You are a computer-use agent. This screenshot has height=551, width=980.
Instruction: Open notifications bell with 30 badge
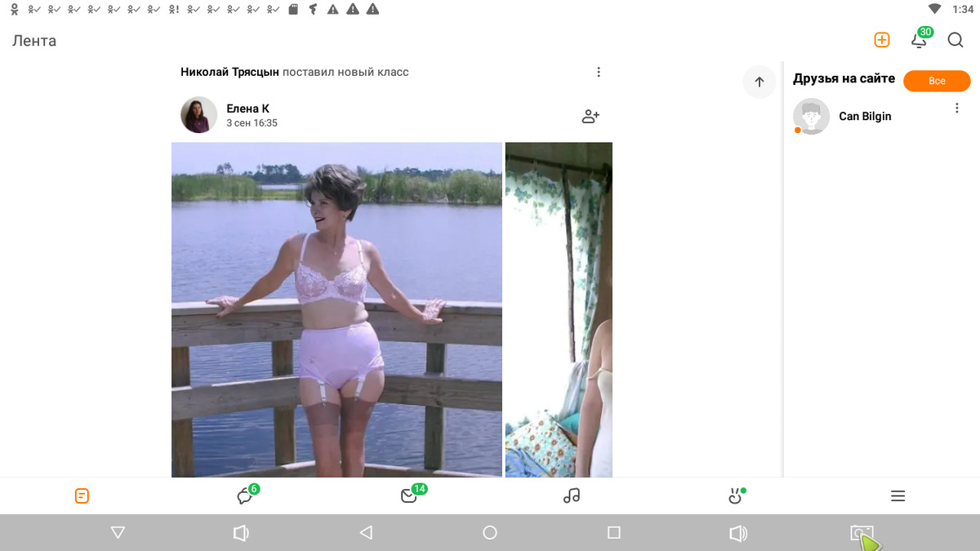(919, 41)
